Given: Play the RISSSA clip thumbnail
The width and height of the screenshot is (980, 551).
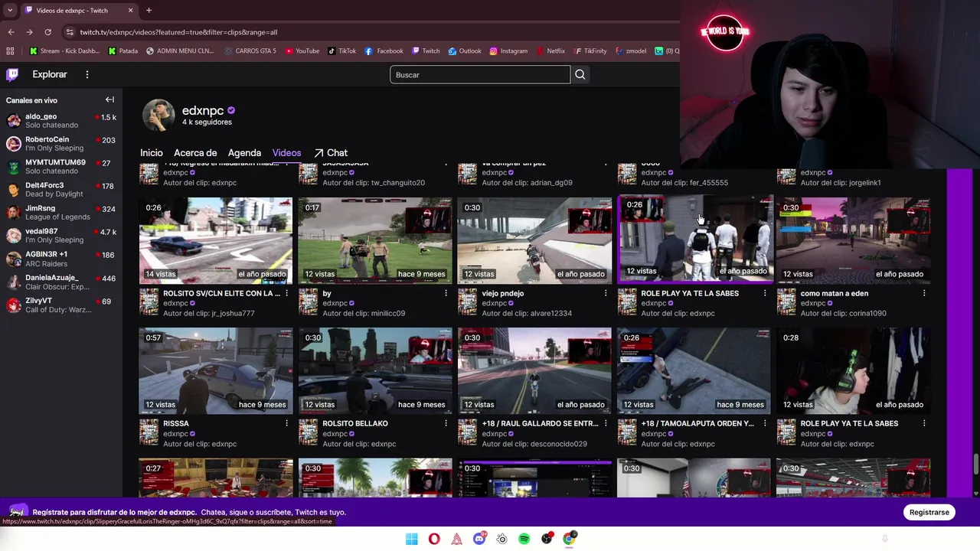Looking at the screenshot, I should click(216, 370).
